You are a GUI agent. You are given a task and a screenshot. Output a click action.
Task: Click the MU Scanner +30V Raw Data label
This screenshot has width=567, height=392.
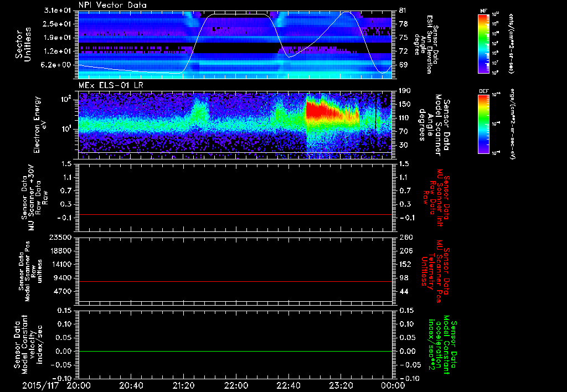[34, 198]
